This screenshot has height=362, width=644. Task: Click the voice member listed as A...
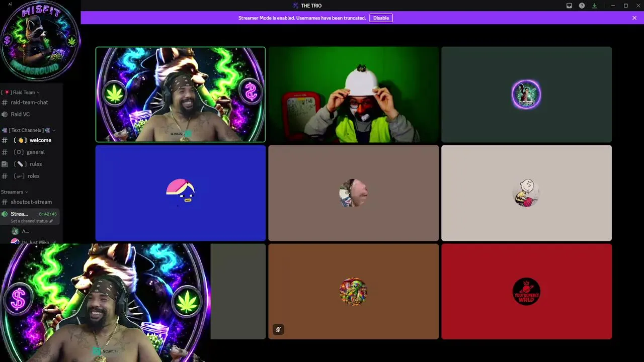click(25, 231)
